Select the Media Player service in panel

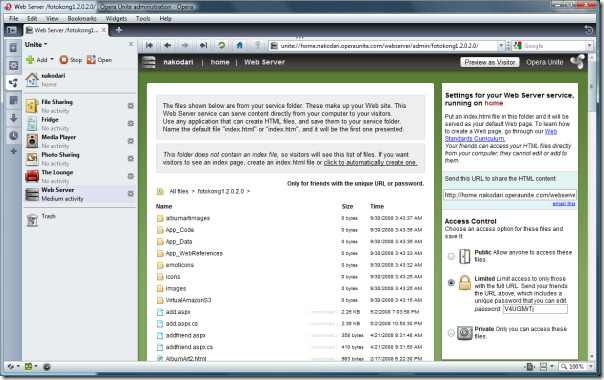tap(79, 141)
